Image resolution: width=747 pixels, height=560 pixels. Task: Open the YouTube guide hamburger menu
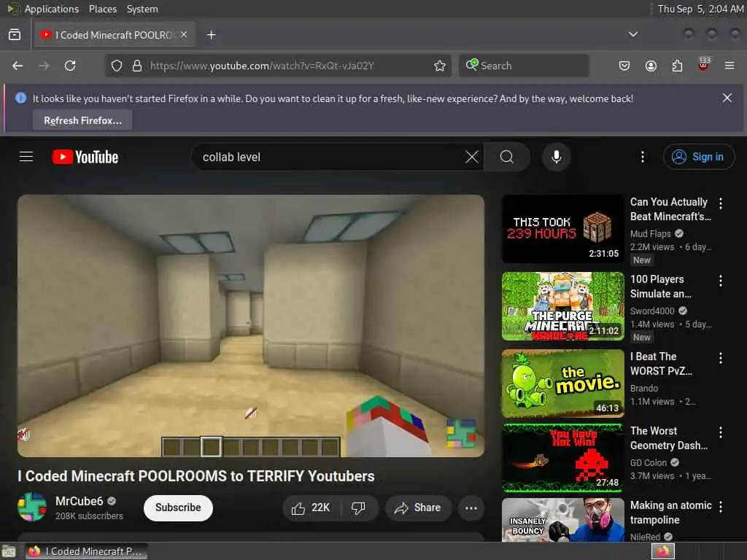click(x=26, y=157)
